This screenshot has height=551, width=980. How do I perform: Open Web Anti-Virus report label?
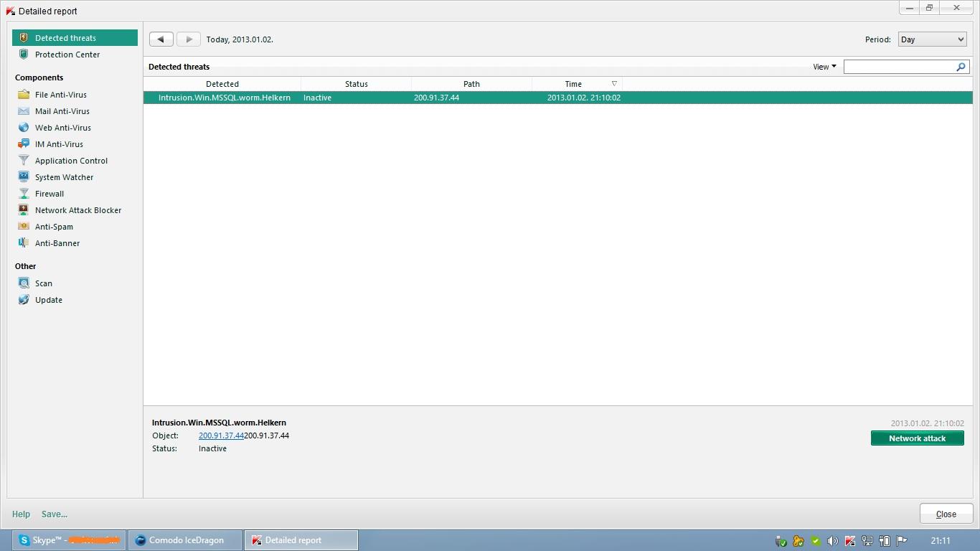(x=63, y=128)
